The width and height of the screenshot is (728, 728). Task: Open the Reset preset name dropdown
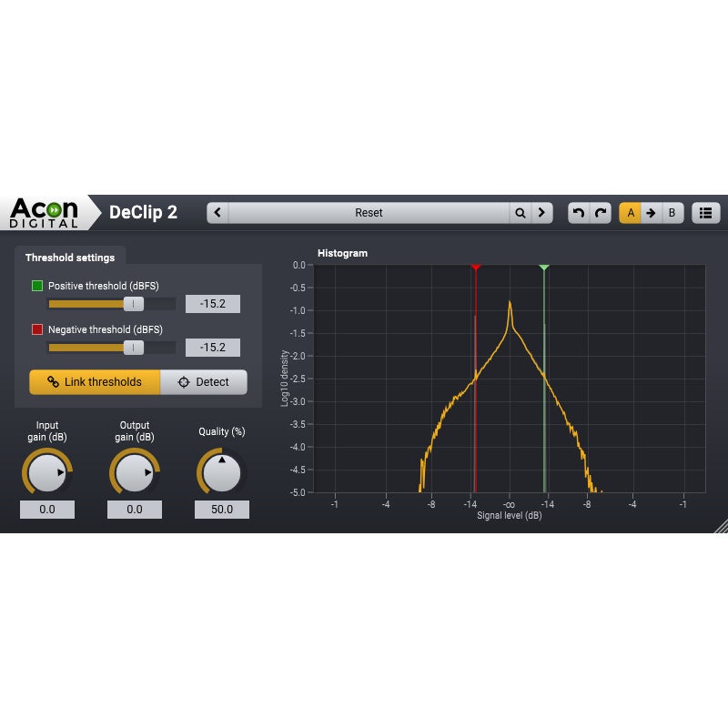pos(369,213)
